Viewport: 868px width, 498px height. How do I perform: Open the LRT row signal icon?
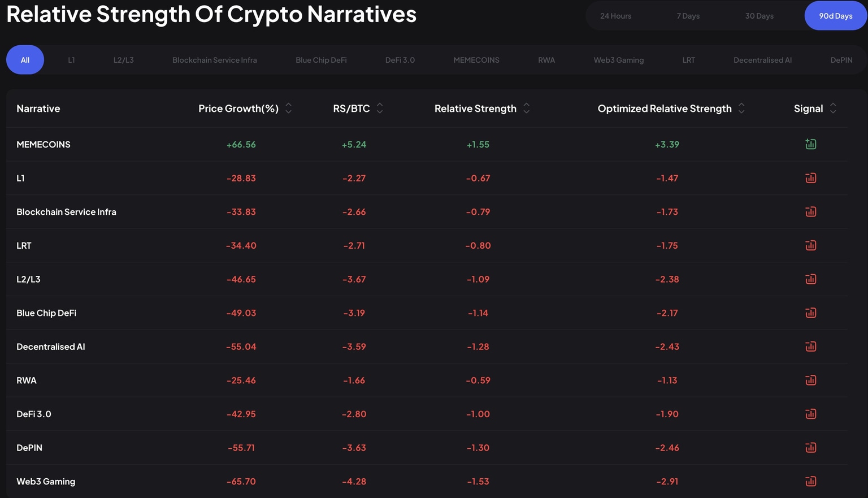pyautogui.click(x=810, y=245)
